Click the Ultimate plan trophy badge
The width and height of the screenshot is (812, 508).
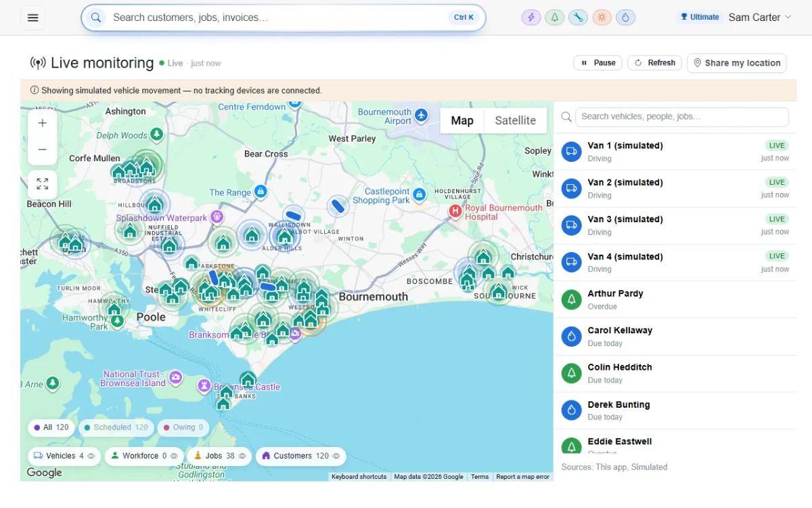tap(700, 18)
